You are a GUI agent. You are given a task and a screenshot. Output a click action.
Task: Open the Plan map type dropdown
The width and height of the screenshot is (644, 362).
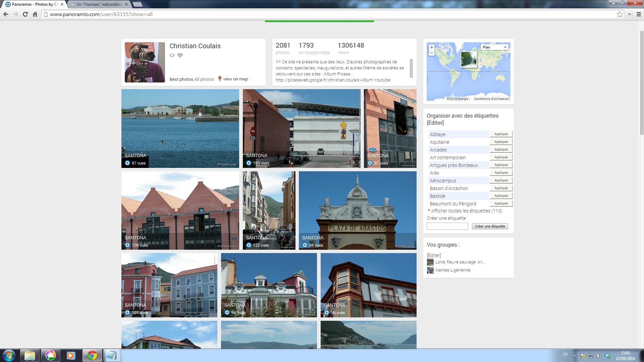[495, 47]
